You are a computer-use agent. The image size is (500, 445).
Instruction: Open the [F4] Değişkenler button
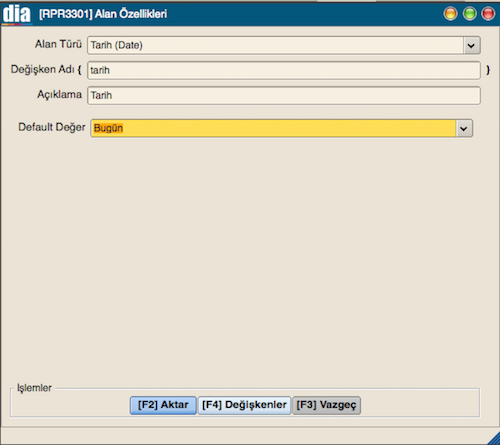click(244, 405)
